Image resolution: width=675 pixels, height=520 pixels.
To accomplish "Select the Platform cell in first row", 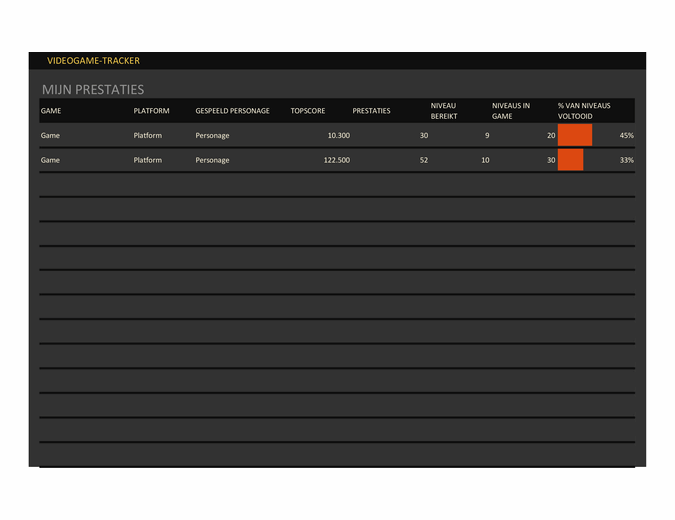I will 147,135.
